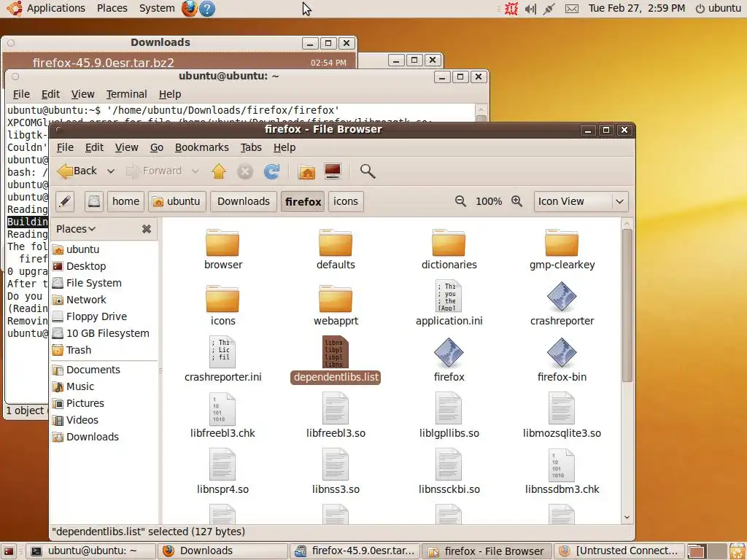Zoom in on the icon view
Viewport: 747px width, 560px height.
[x=517, y=201]
